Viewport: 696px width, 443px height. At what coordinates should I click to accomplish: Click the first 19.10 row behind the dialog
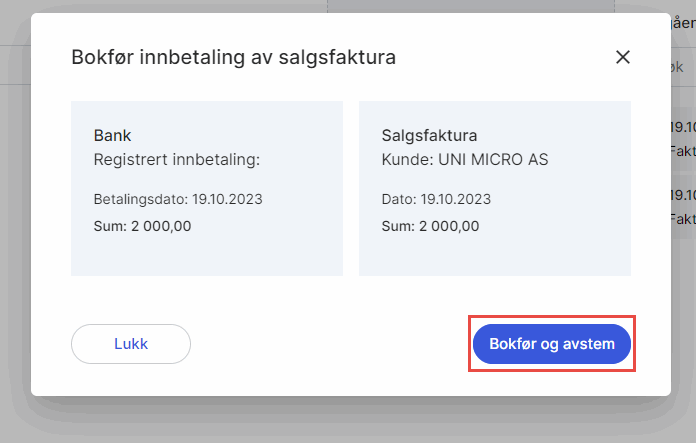[682, 127]
